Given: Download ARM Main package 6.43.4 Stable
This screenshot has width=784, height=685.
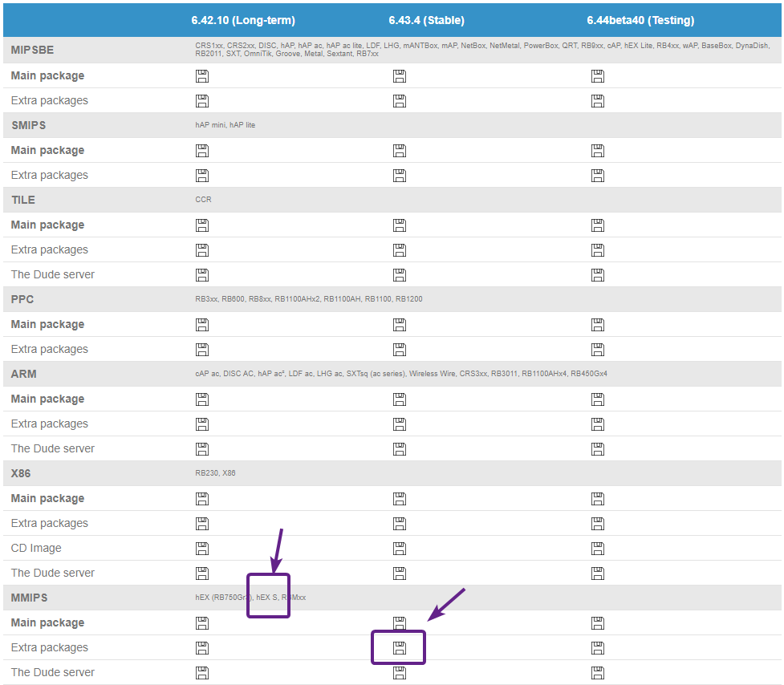Looking at the screenshot, I should [x=400, y=399].
